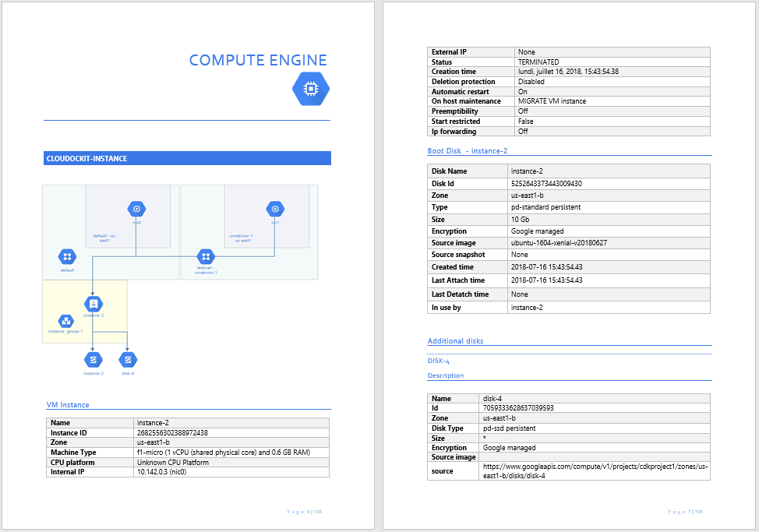Select the disk-4 Id value 7059333628637039593
The width and height of the screenshot is (759, 532).
click(x=518, y=408)
